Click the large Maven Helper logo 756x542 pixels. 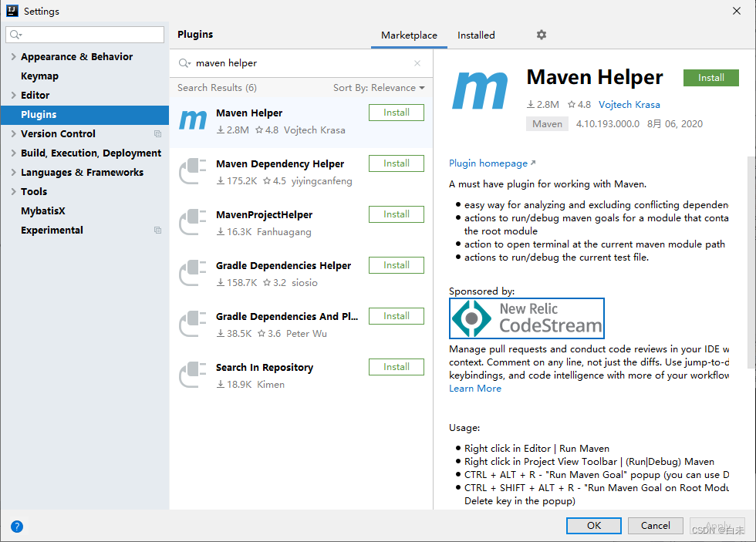(480, 90)
